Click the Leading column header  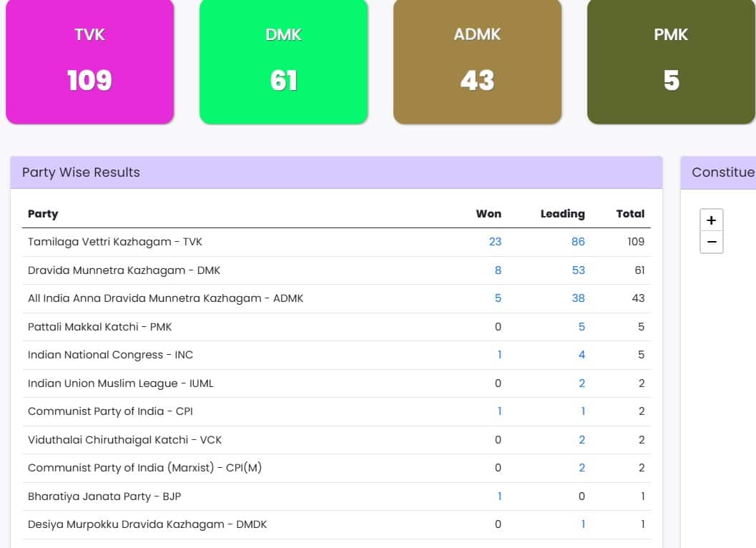562,214
